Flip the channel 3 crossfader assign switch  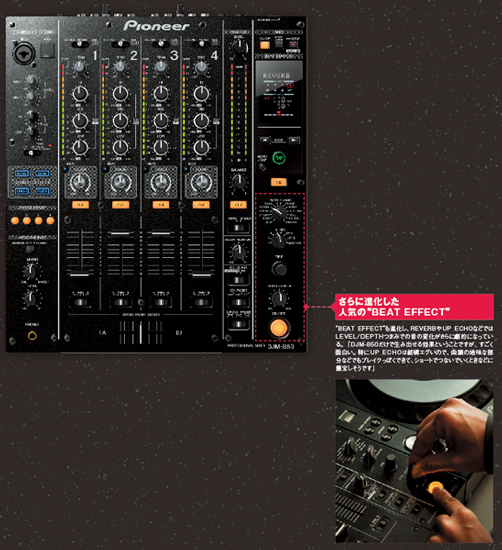pos(161,302)
